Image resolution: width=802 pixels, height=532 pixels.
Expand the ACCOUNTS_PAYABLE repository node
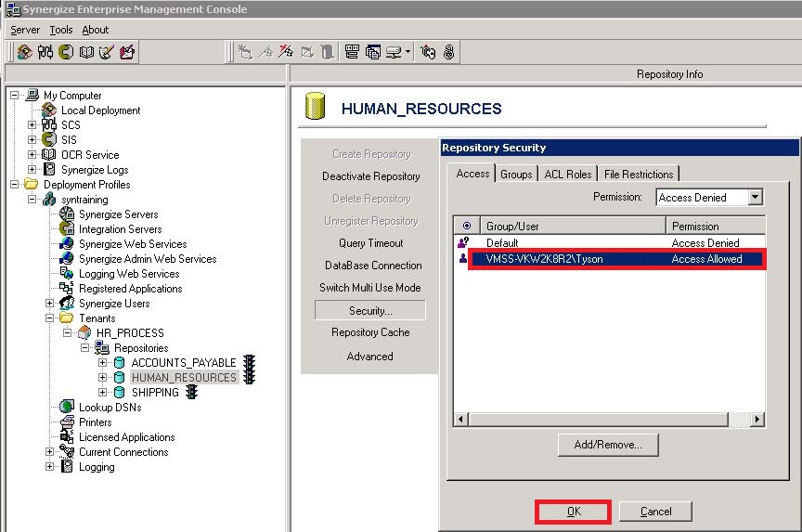102,362
